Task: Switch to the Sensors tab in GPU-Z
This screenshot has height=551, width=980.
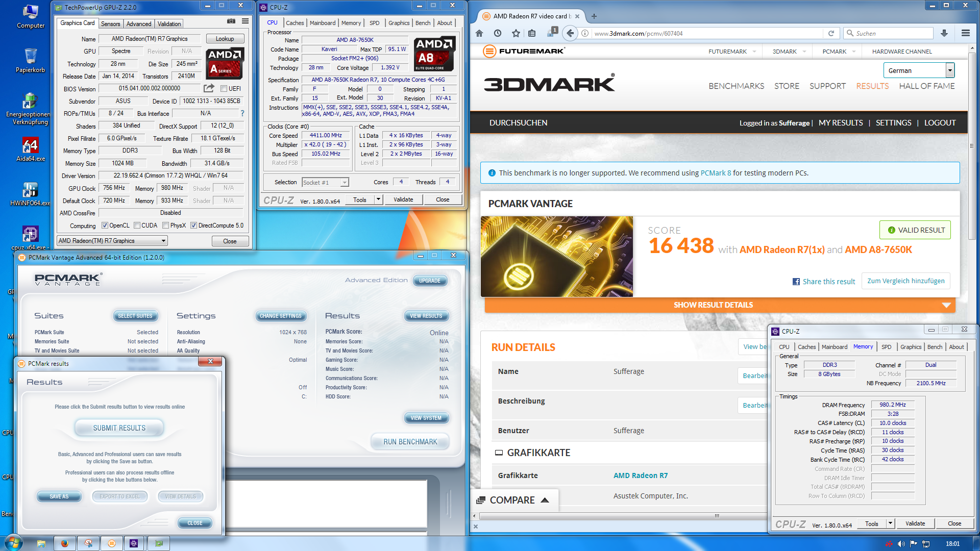Action: pyautogui.click(x=111, y=24)
